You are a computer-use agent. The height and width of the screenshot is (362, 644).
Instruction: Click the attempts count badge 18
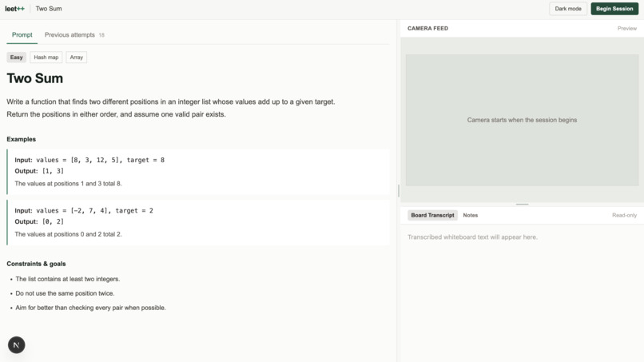pyautogui.click(x=101, y=35)
